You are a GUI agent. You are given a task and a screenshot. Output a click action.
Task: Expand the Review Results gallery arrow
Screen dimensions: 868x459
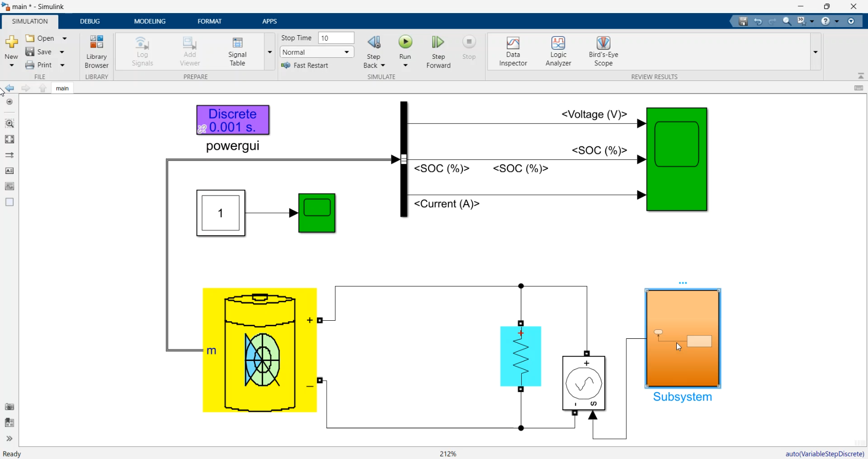click(815, 52)
